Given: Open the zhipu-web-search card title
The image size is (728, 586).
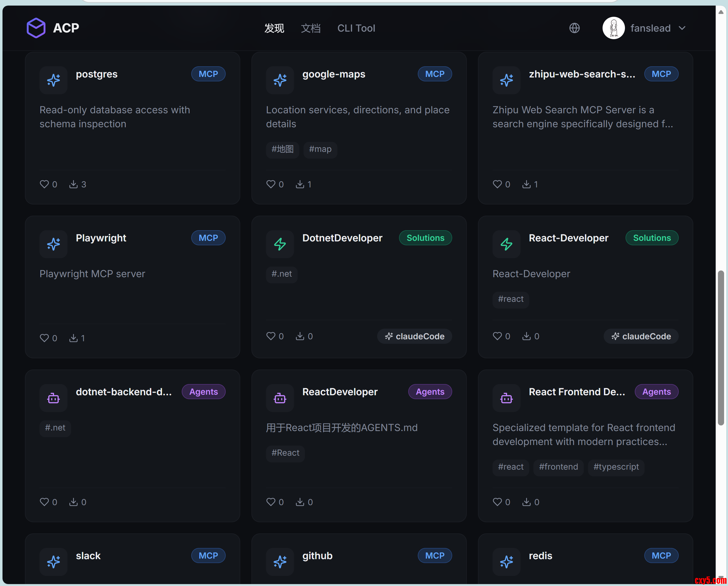Looking at the screenshot, I should coord(582,74).
